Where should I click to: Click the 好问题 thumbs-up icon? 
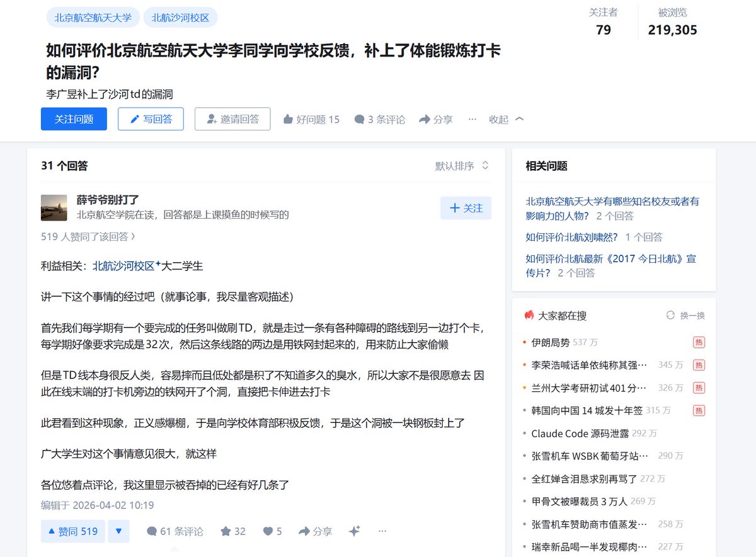coord(288,119)
